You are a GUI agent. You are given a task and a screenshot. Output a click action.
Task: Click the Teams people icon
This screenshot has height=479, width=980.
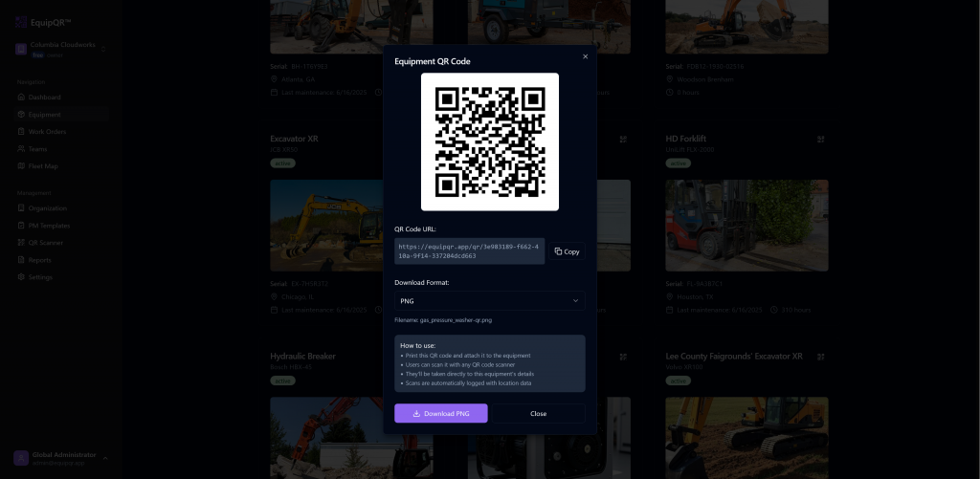click(20, 149)
